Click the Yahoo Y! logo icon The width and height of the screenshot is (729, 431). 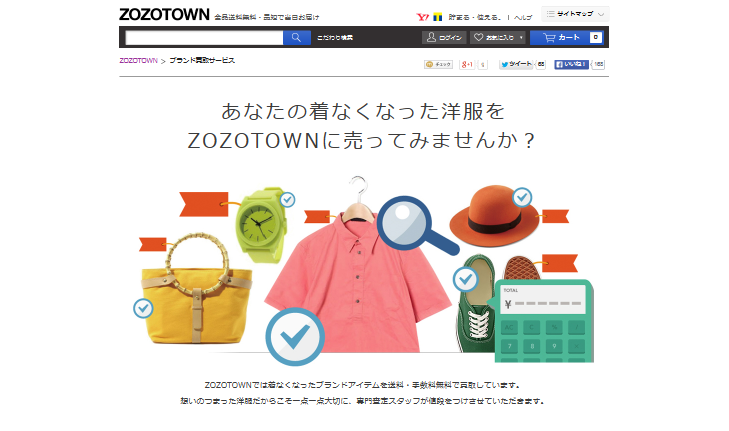(422, 17)
